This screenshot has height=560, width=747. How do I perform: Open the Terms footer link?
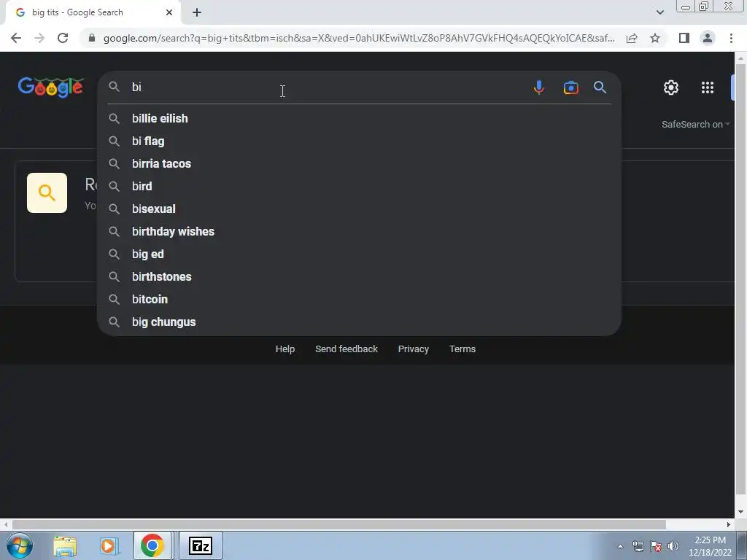pyautogui.click(x=462, y=349)
